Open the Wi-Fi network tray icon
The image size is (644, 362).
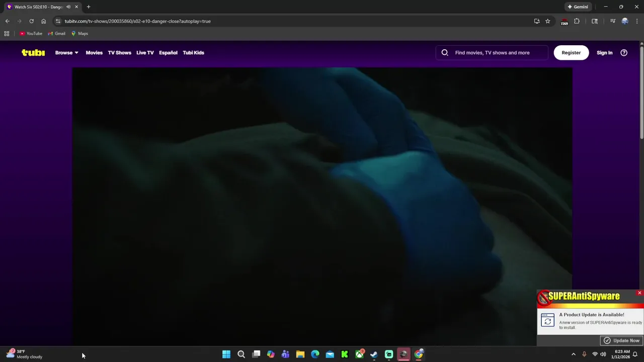pos(595,354)
